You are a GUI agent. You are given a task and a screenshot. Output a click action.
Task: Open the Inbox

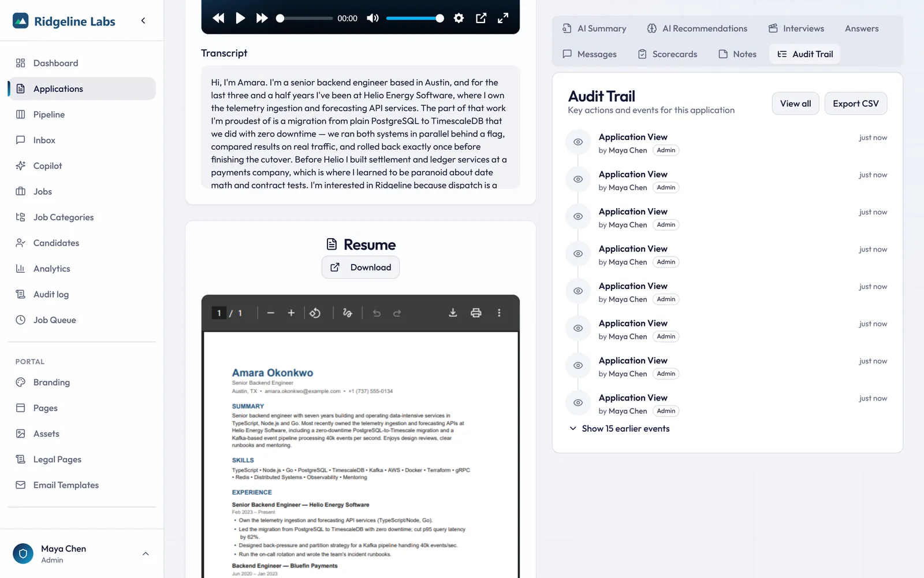point(82,140)
